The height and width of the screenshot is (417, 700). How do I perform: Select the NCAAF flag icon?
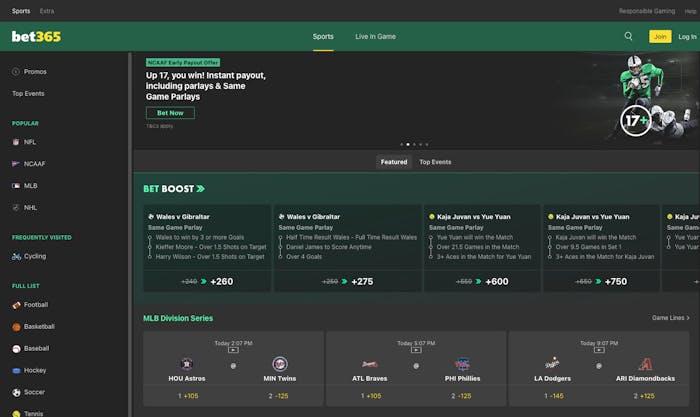pyautogui.click(x=16, y=164)
